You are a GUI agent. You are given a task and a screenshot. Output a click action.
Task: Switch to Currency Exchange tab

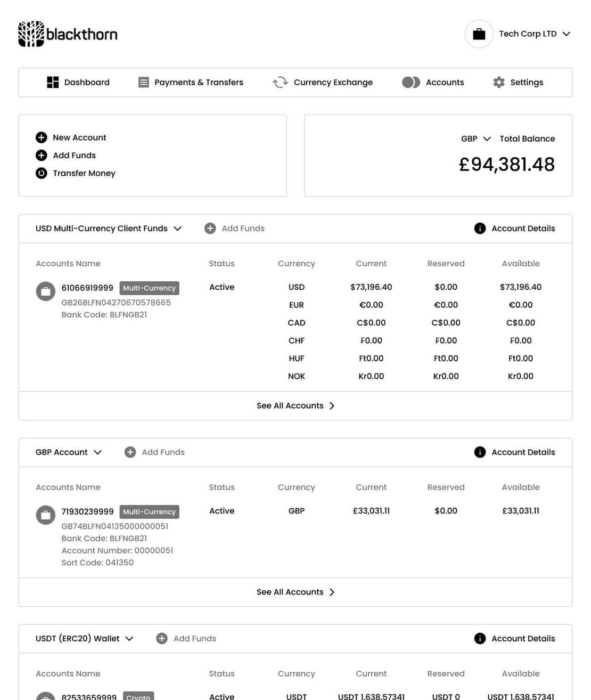(x=323, y=83)
